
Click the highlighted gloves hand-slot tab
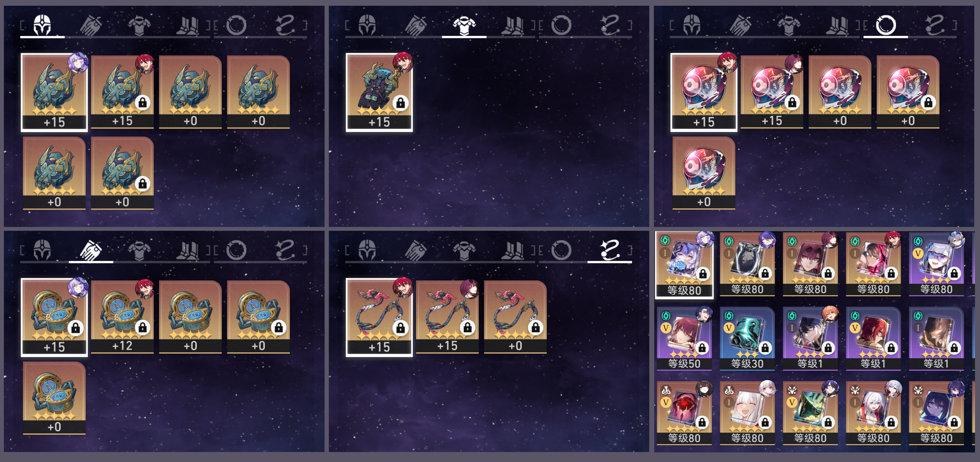coord(91,251)
